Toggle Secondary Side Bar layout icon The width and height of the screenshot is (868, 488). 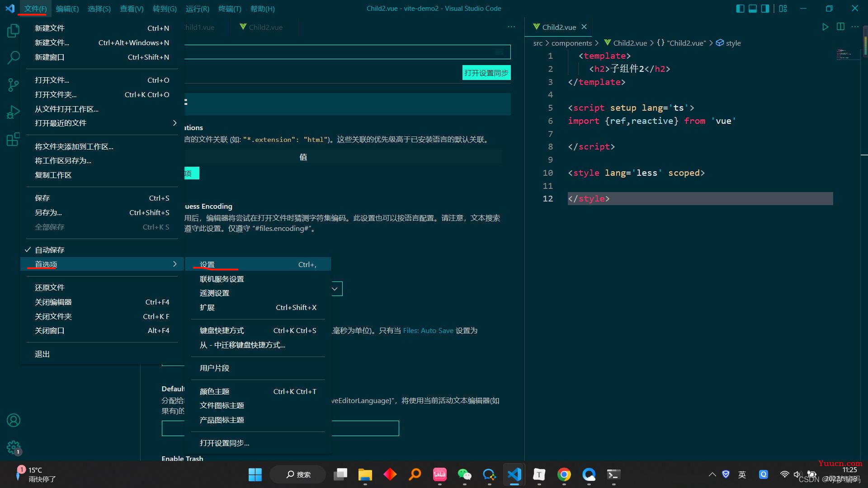click(765, 9)
